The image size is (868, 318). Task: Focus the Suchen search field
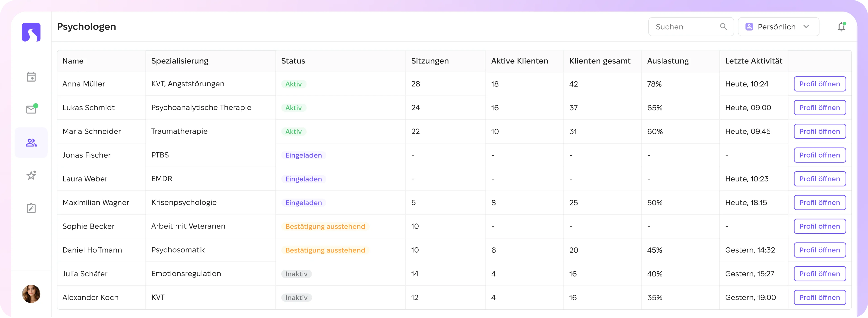691,27
